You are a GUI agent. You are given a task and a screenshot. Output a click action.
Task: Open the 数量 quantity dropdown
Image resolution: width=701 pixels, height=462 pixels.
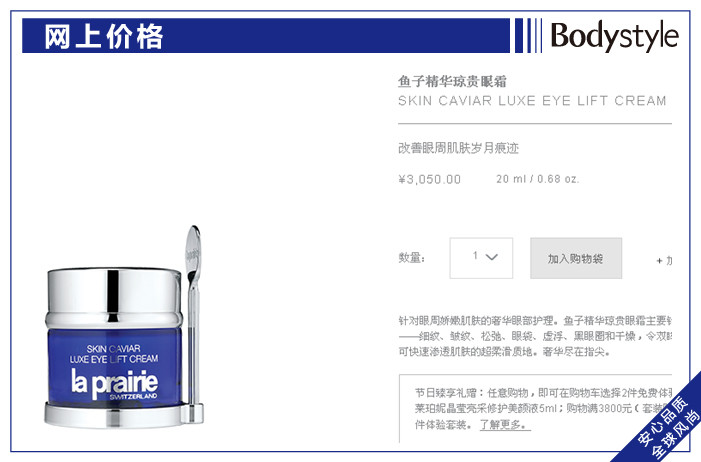click(x=481, y=258)
